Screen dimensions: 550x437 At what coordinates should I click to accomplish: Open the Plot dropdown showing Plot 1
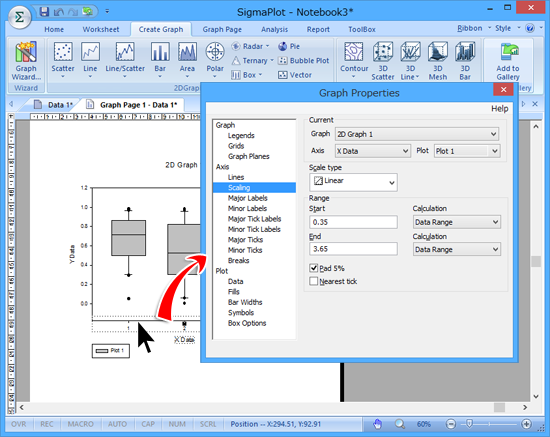click(467, 151)
